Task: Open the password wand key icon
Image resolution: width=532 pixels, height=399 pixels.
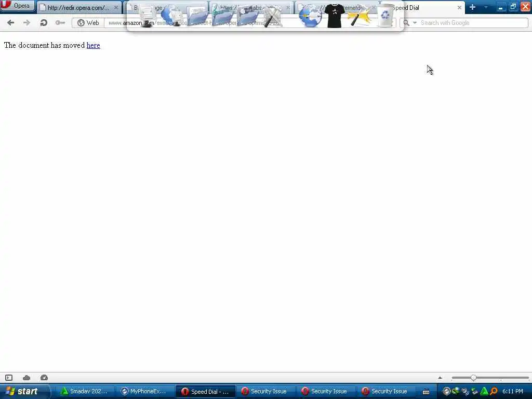Action: coord(60,23)
